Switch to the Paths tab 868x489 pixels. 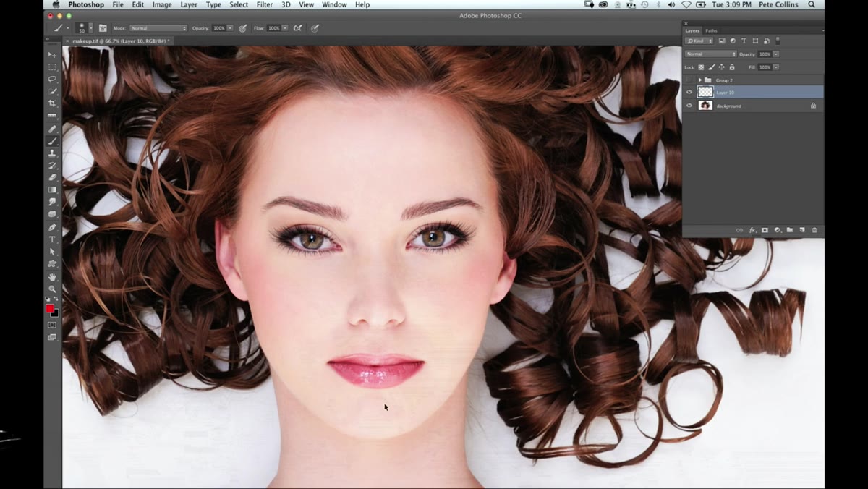click(x=711, y=30)
